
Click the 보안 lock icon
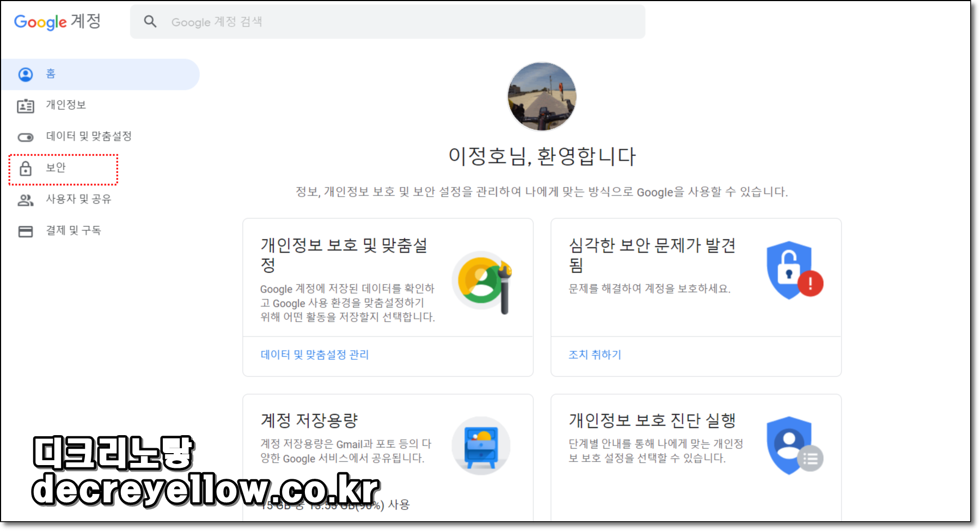(26, 168)
